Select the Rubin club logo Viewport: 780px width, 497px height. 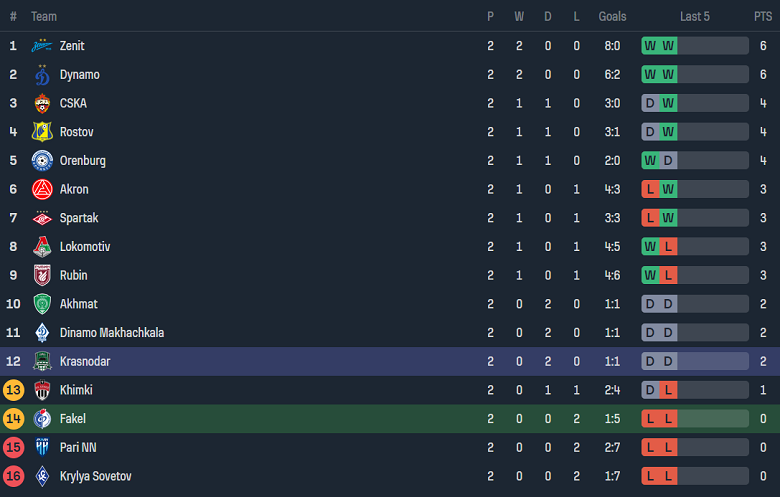[42, 275]
